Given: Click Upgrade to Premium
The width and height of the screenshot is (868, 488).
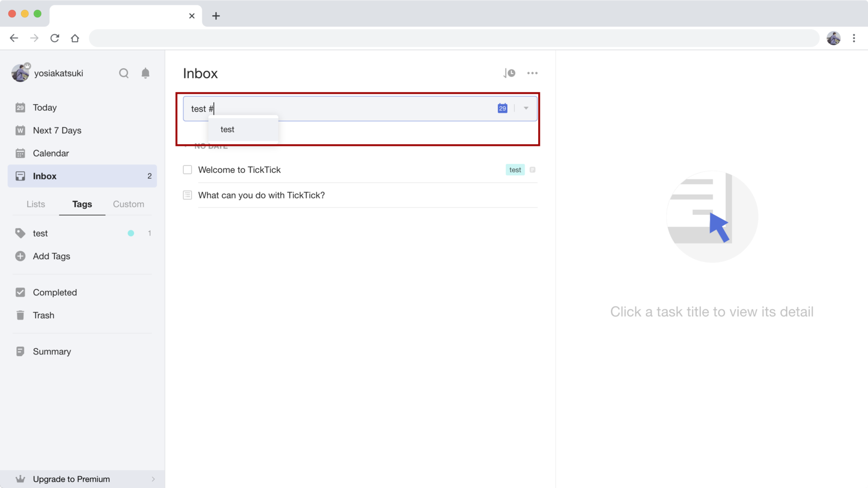Looking at the screenshot, I should click(x=82, y=479).
